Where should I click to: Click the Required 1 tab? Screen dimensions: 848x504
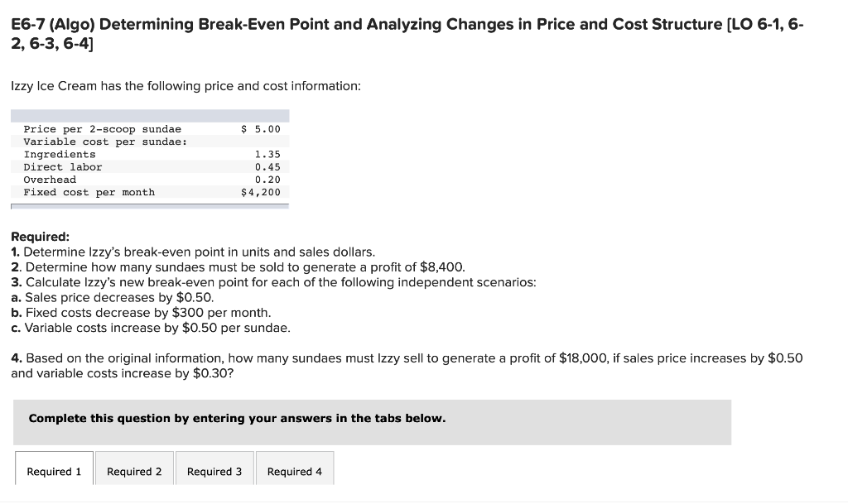coord(53,471)
